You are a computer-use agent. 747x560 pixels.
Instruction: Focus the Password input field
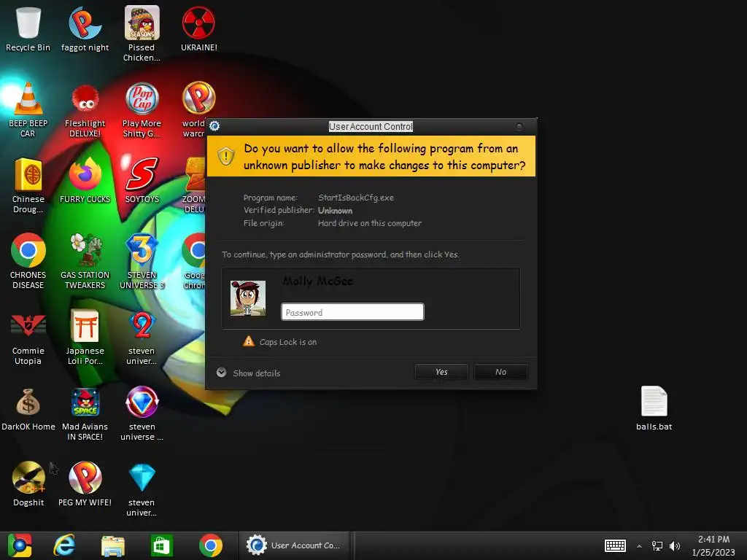point(352,312)
